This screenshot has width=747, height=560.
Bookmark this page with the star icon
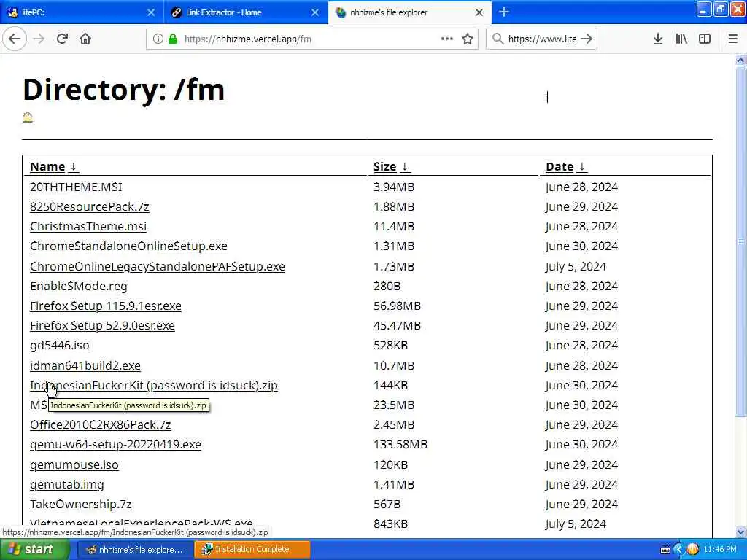point(468,39)
